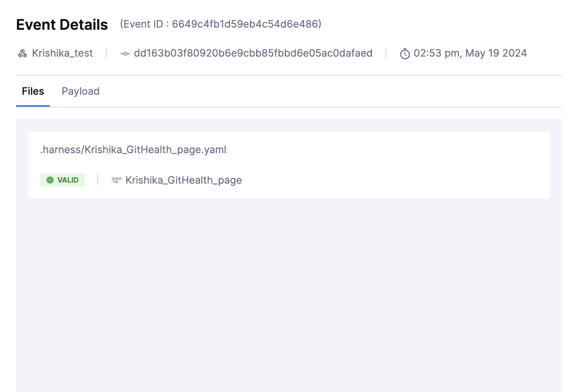This screenshot has width=579, height=392.
Task: Click the .harness/Krishika_GitHealth_page.yaml file path
Action: click(x=133, y=150)
